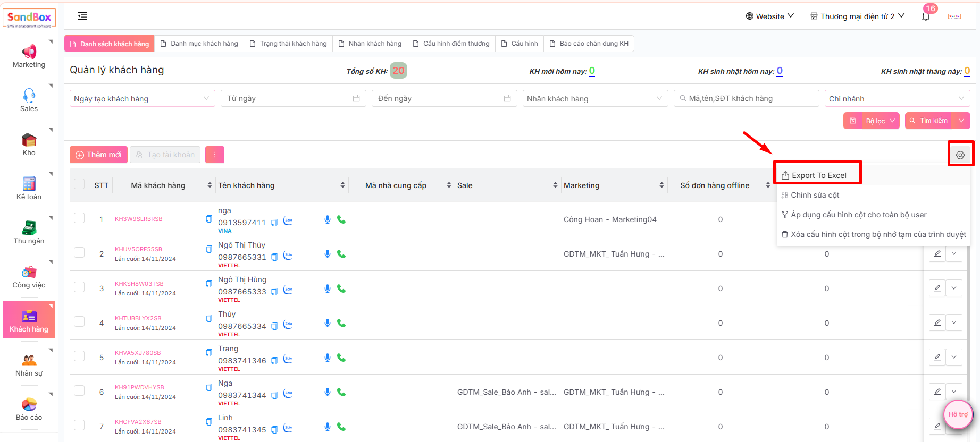Switch to Trạng thái khách hàng tab
Image resolution: width=980 pixels, height=442 pixels.
[288, 44]
